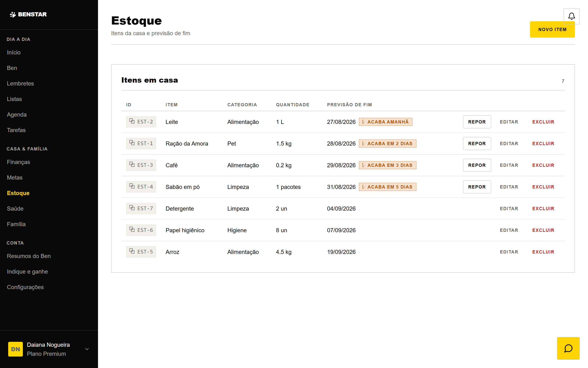588x368 pixels.
Task: Click the 19/09/2026 date for Arroz
Action: point(341,252)
